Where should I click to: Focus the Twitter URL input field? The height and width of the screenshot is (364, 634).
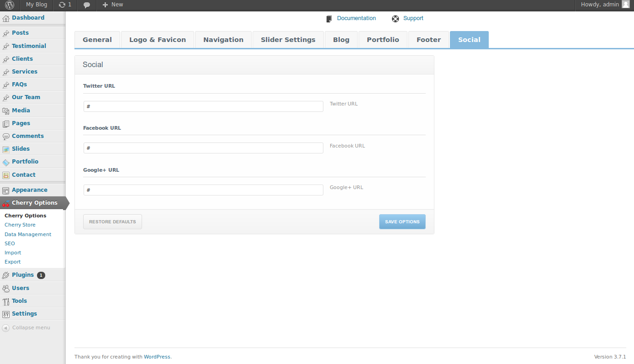(203, 106)
